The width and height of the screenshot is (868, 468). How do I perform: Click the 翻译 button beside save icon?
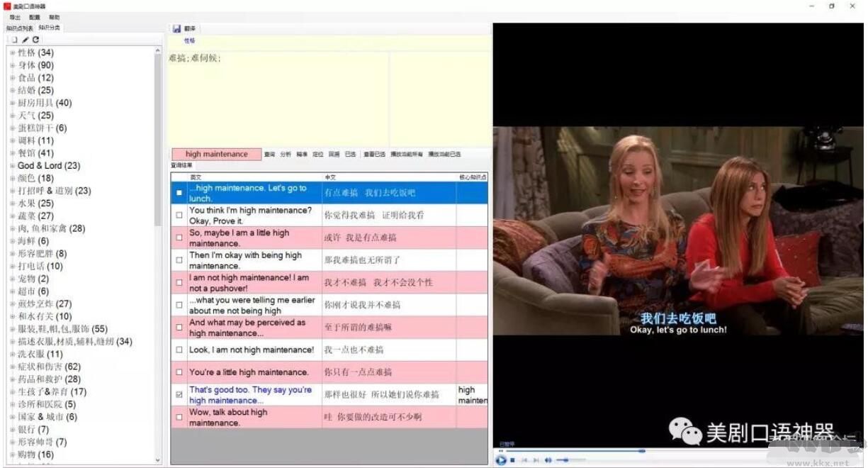190,28
